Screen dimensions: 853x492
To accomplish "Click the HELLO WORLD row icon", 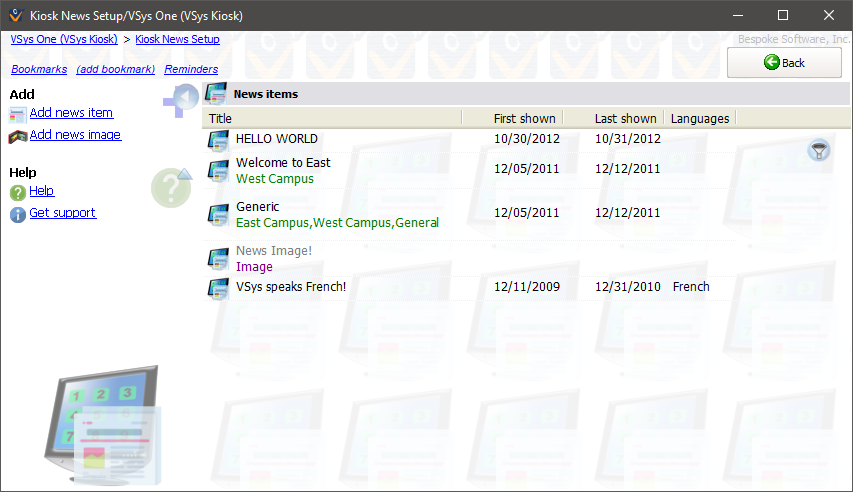I will click(x=218, y=140).
